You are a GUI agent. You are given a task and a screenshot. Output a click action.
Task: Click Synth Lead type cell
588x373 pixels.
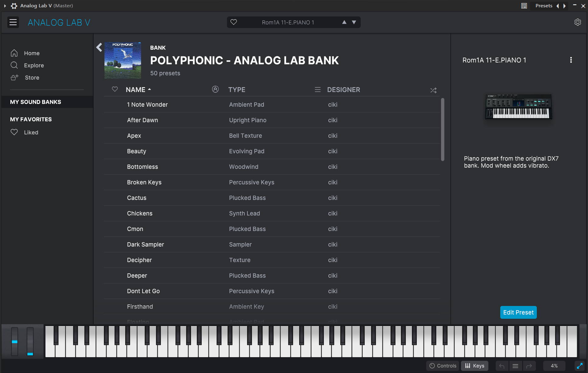click(245, 213)
